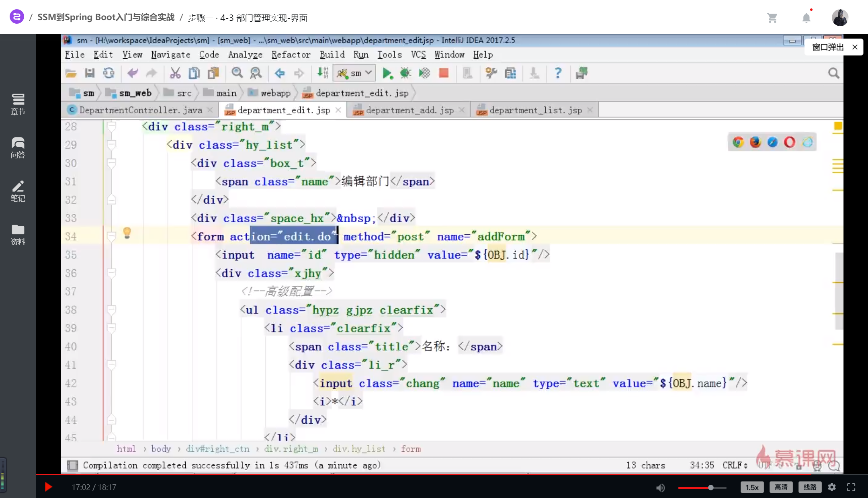Collapse code fold marker on line 28
This screenshot has width=868, height=498.
(112, 126)
